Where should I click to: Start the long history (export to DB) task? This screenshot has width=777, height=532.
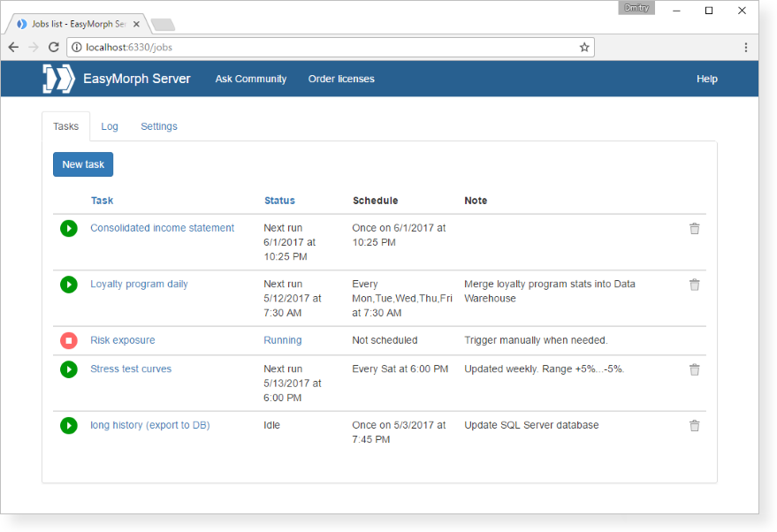click(x=69, y=425)
